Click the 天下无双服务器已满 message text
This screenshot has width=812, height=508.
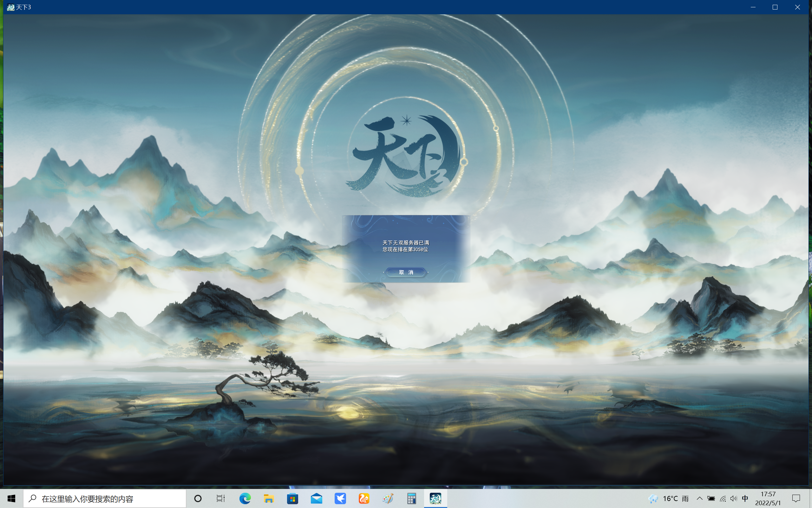[x=406, y=243]
